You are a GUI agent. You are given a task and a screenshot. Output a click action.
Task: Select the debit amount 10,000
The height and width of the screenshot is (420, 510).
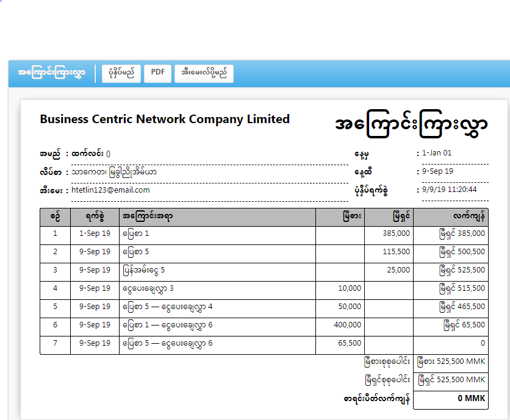(x=350, y=288)
